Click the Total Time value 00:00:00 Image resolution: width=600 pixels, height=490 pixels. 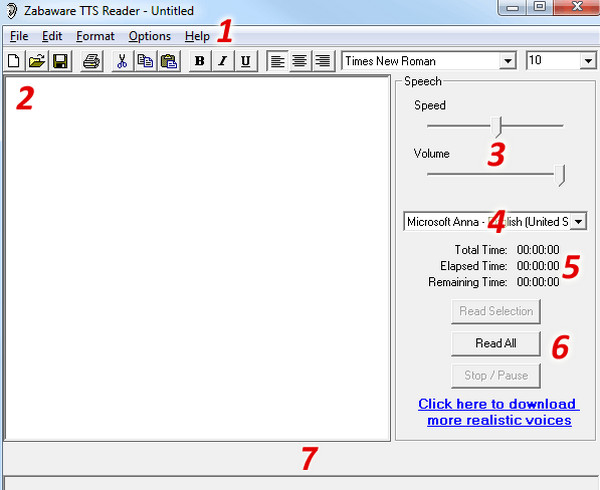pyautogui.click(x=538, y=250)
